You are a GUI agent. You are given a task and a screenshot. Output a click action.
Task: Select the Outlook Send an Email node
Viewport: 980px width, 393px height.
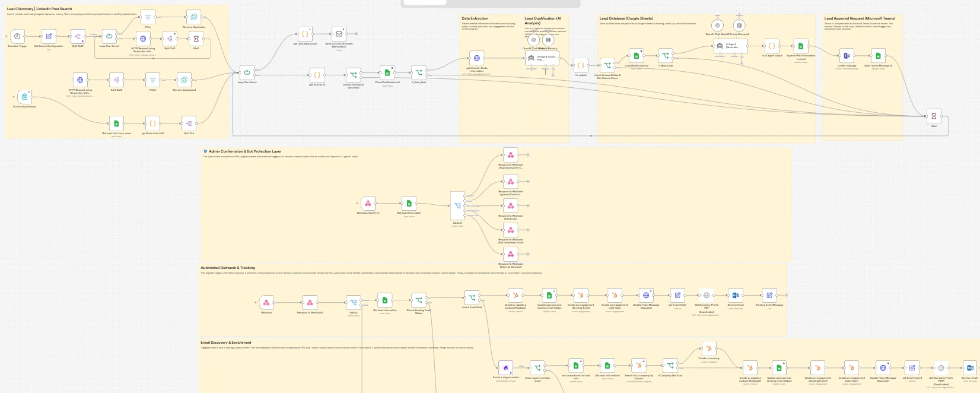[x=736, y=296]
